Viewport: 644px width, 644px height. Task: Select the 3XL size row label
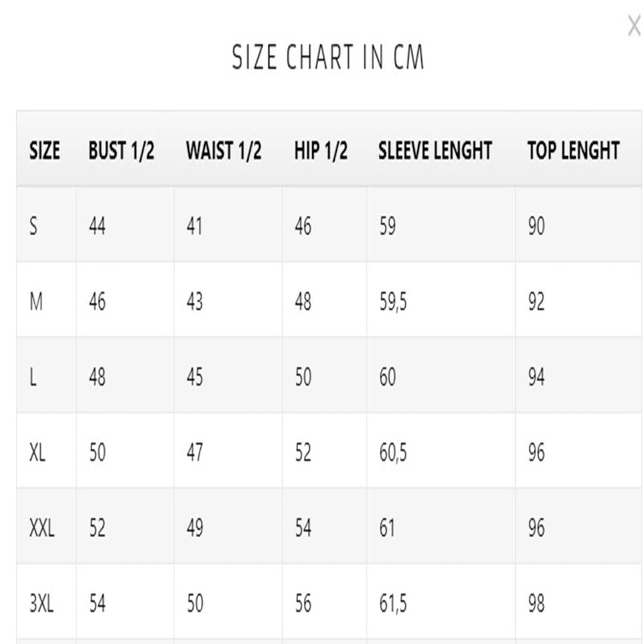tap(41, 603)
